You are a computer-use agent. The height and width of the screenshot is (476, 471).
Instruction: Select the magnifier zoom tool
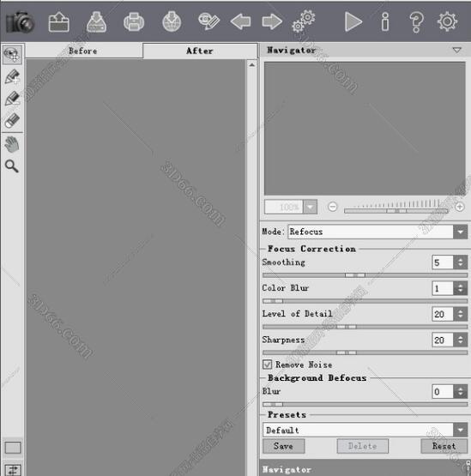[x=12, y=166]
